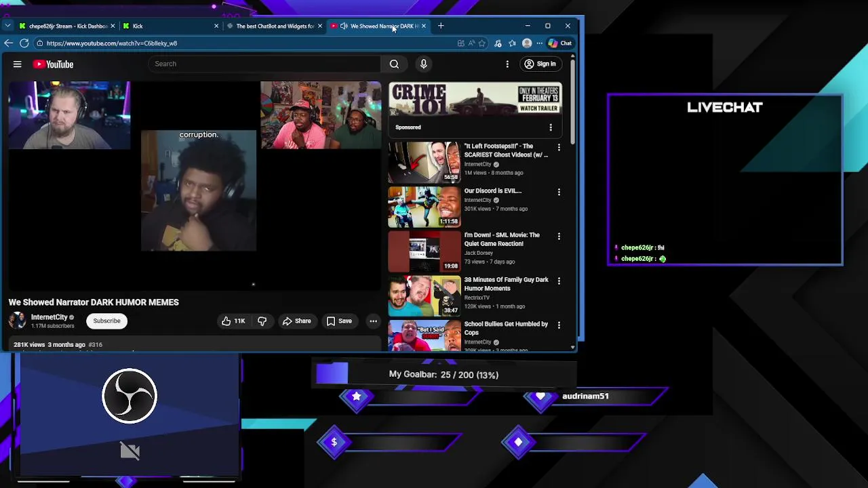
Task: Click the RectrixxTV channel name
Action: (477, 298)
